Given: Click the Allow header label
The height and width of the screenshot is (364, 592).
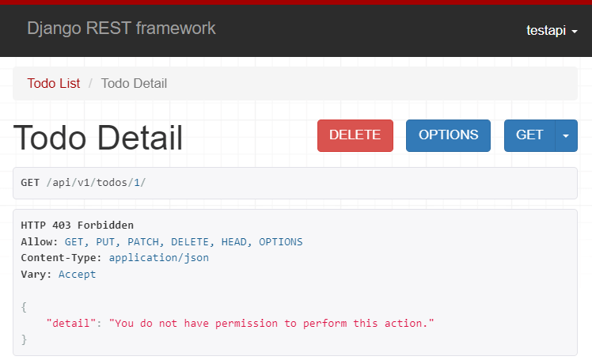Looking at the screenshot, I should pos(39,242).
